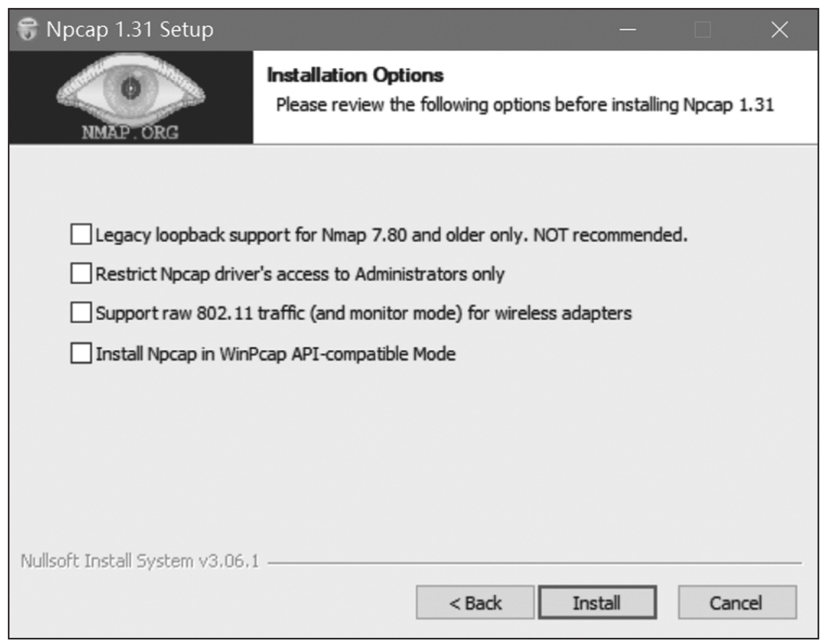Close the setup window with the X
The image size is (824, 644).
(x=779, y=30)
